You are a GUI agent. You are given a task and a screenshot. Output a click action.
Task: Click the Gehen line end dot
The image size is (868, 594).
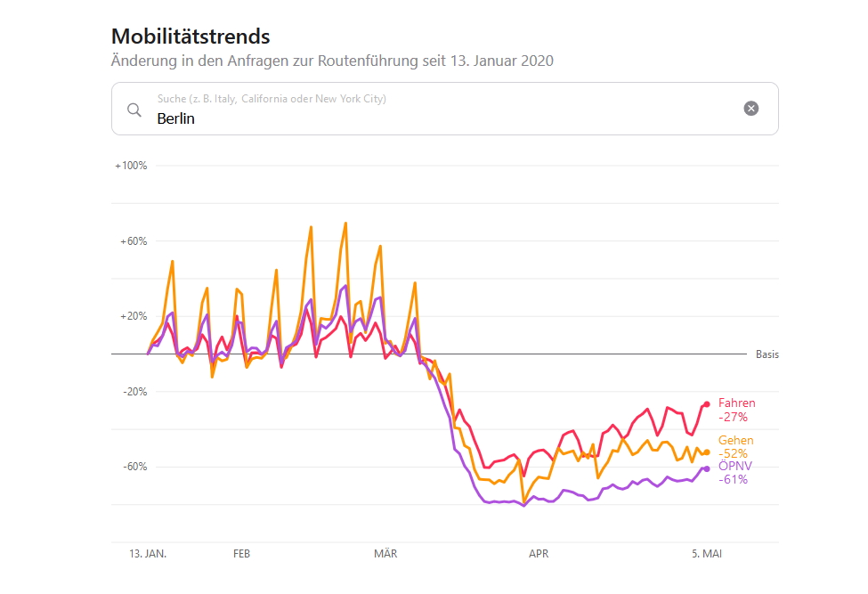point(707,452)
